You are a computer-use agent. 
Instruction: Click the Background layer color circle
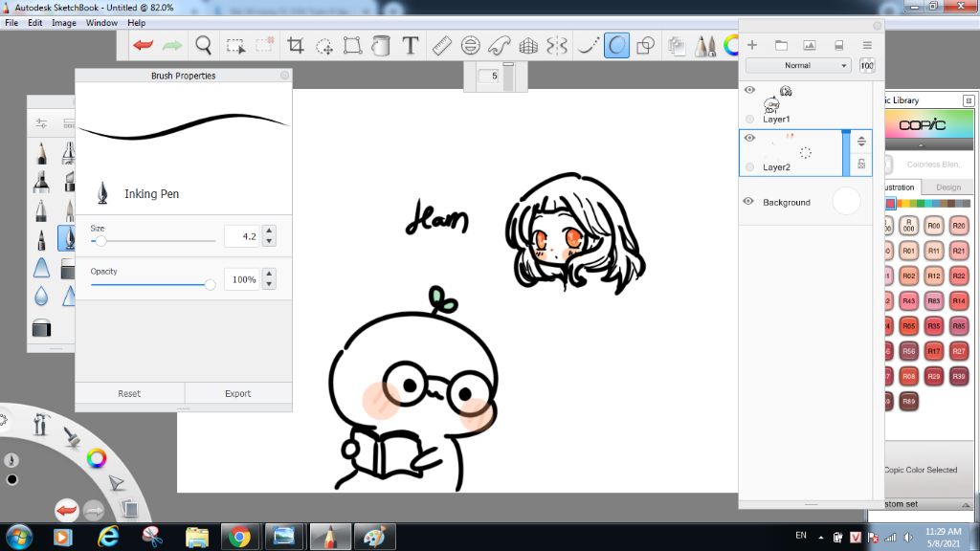pyautogui.click(x=846, y=201)
